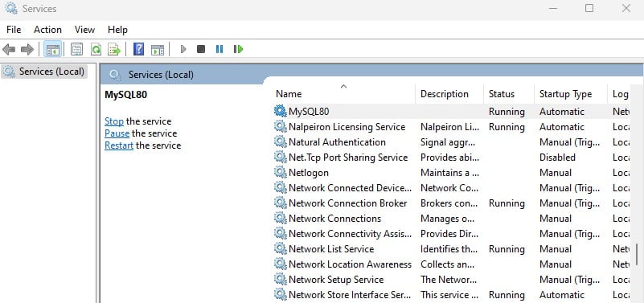Click gear icon beside Natural Authentication
Viewport: 644px width, 303px height.
[280, 141]
